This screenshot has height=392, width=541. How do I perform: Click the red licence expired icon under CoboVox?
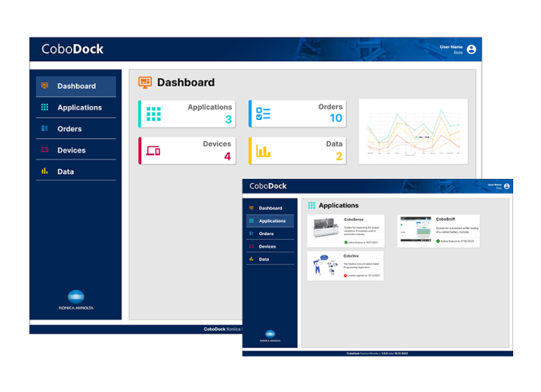346,275
